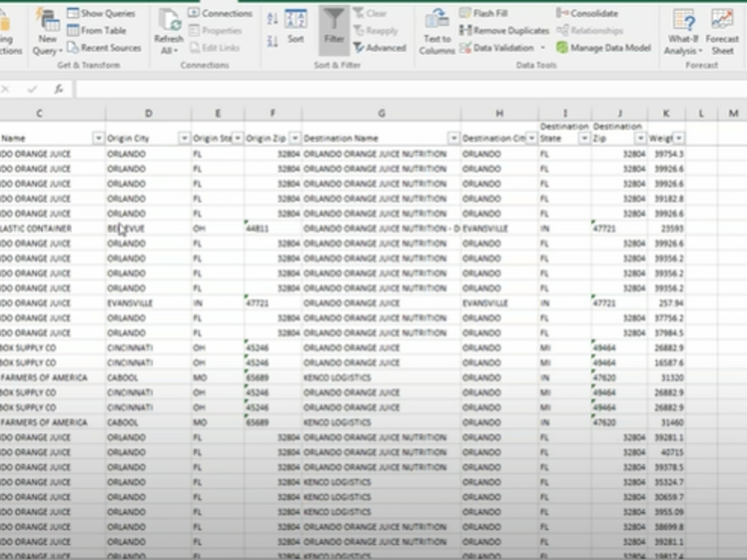This screenshot has width=747, height=560.
Task: Click origin zip 44811 cell
Action: [x=273, y=228]
